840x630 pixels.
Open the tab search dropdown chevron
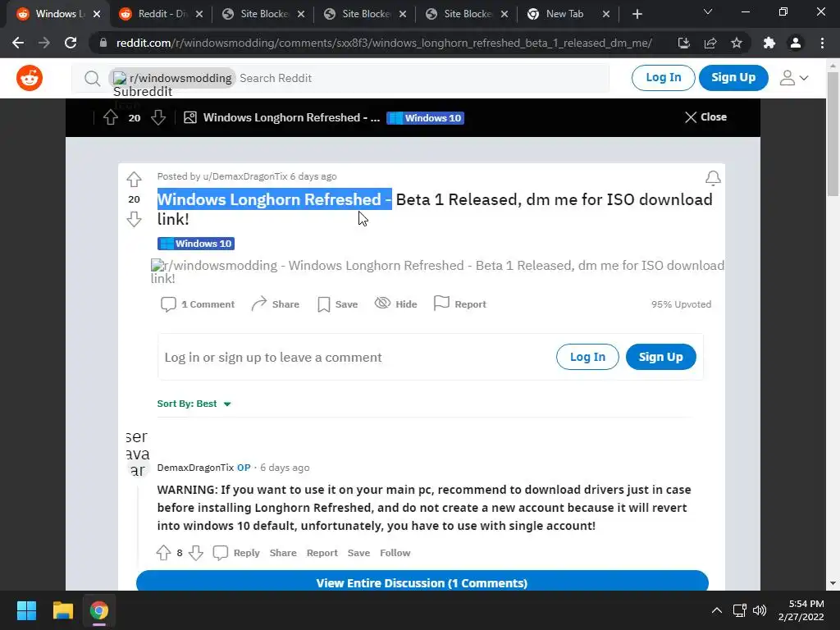coord(708,11)
